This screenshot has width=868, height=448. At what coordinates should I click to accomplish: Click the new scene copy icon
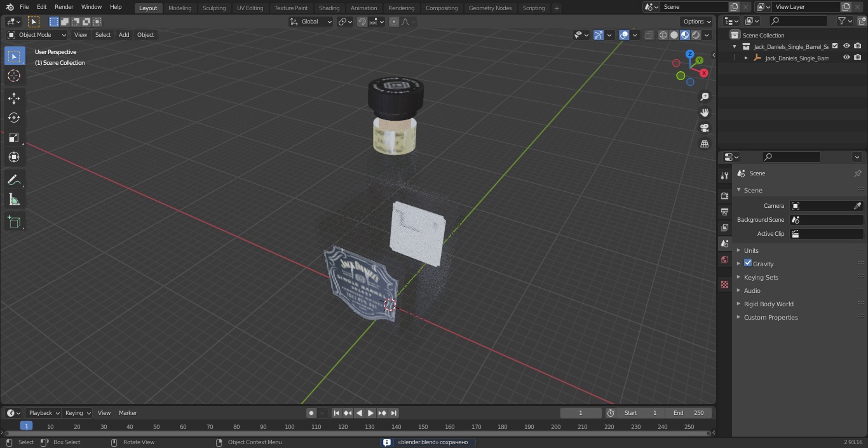click(735, 7)
